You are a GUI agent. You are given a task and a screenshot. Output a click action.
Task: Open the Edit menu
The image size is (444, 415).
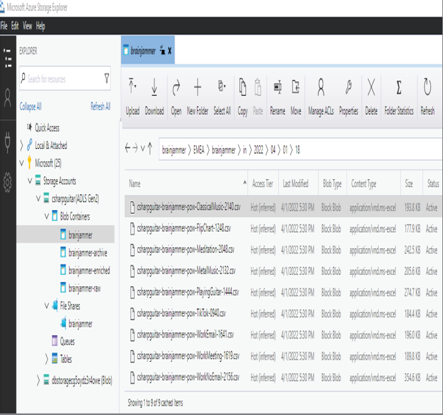click(x=15, y=26)
